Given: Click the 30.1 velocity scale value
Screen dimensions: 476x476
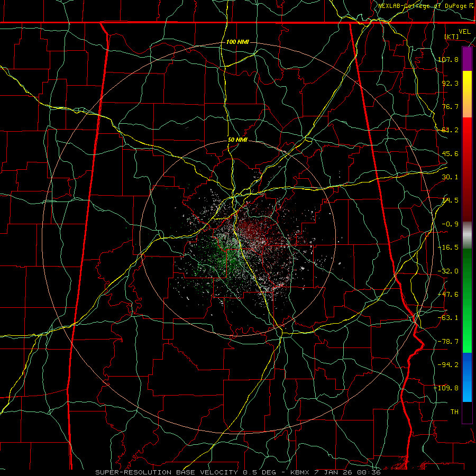Looking at the screenshot, I should [450, 177].
